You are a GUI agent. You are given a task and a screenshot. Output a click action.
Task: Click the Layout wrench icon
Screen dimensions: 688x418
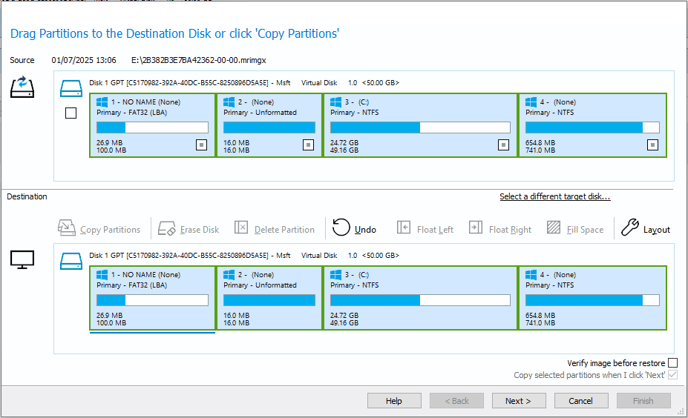pyautogui.click(x=629, y=229)
